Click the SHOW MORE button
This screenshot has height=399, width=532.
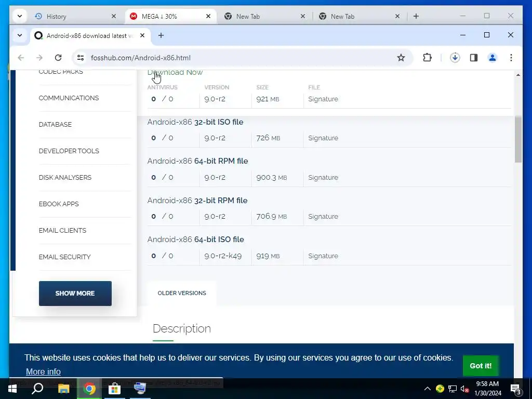pyautogui.click(x=75, y=294)
